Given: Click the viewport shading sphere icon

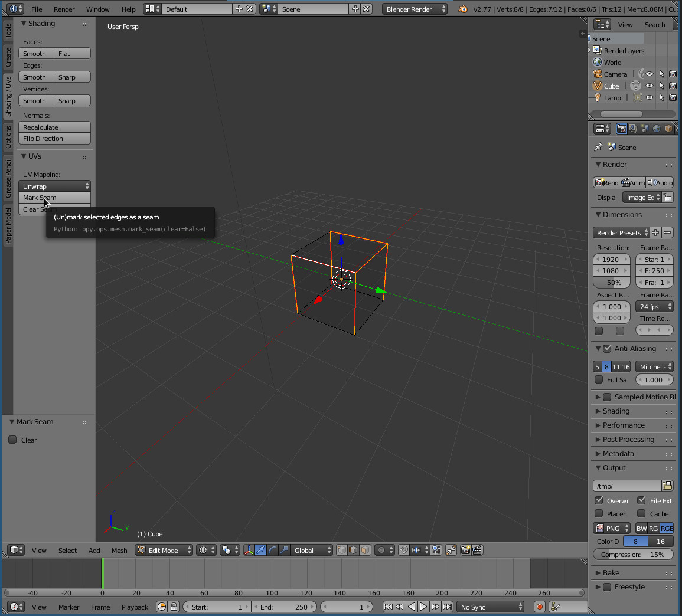Looking at the screenshot, I should [206, 550].
